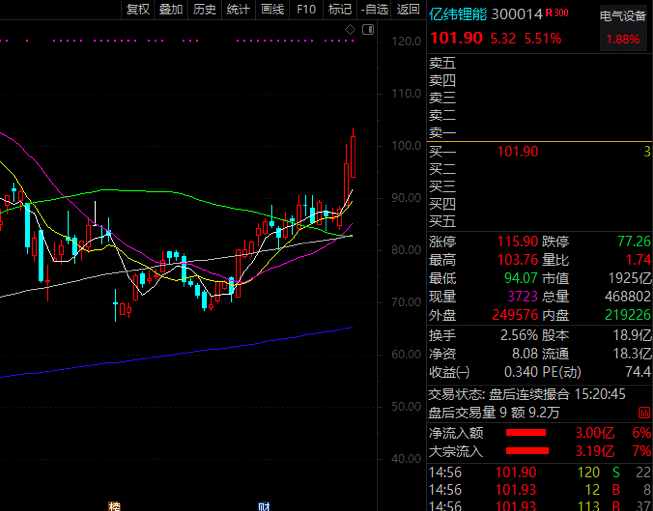Screen dimensions: 653x511
Task: Open the 复权 adjustment menu
Action: coord(138,9)
